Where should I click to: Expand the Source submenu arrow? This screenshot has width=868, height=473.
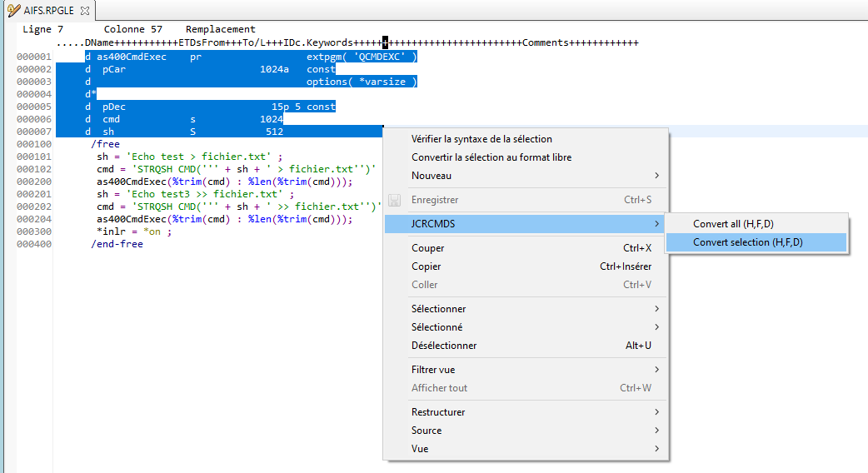(656, 431)
